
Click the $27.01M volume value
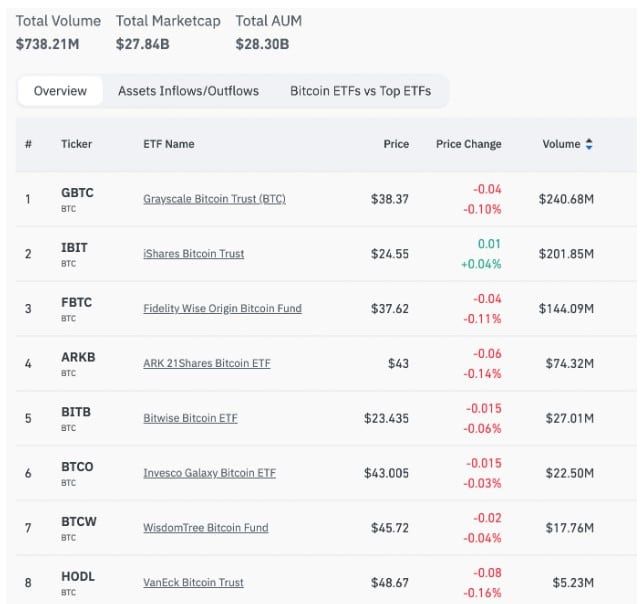pos(570,418)
